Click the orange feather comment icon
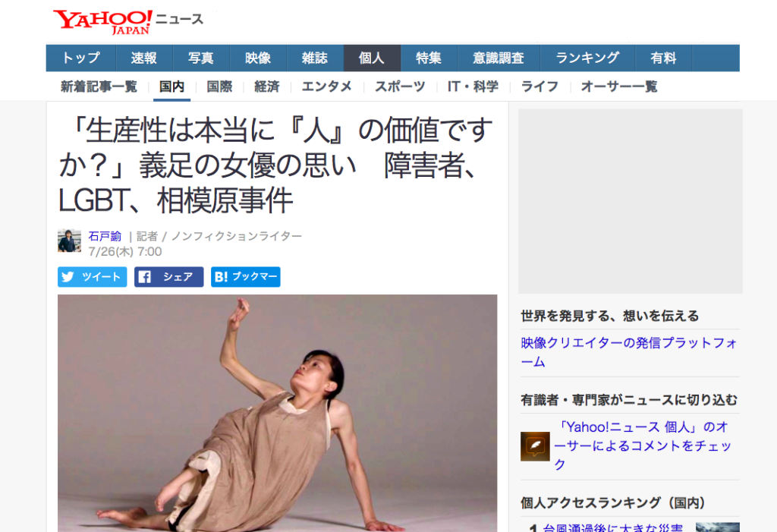This screenshot has width=777, height=532. pos(535,446)
